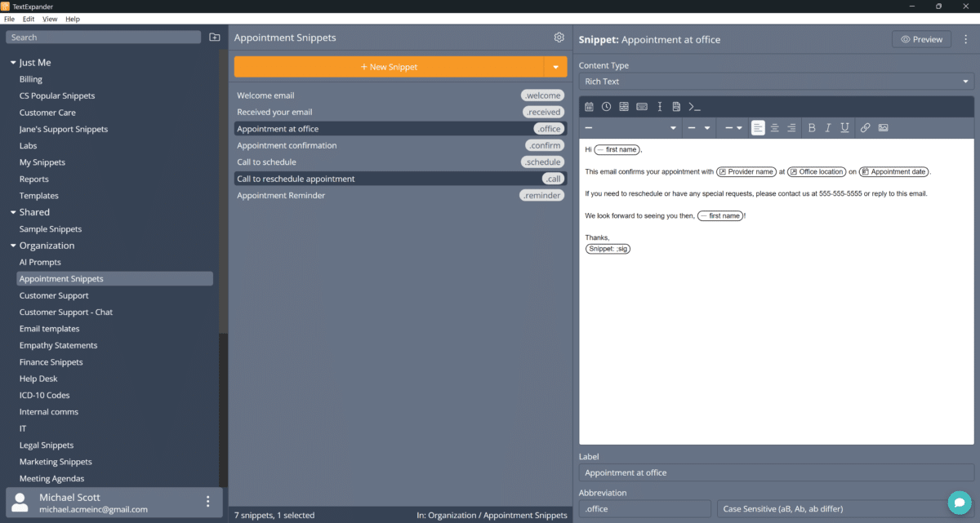Click the text cursor position icon
The width and height of the screenshot is (980, 523).
pyautogui.click(x=659, y=107)
